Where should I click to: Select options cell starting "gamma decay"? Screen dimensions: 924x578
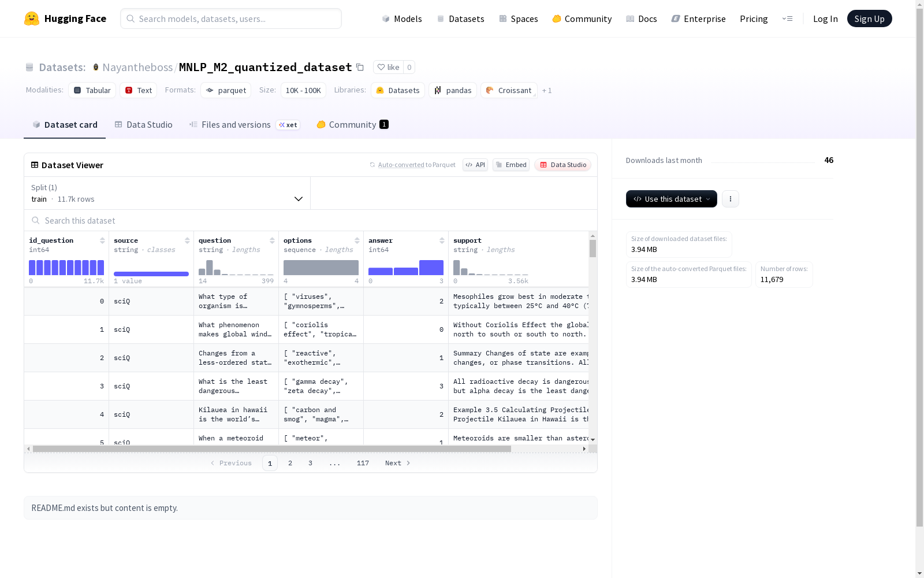pos(321,386)
